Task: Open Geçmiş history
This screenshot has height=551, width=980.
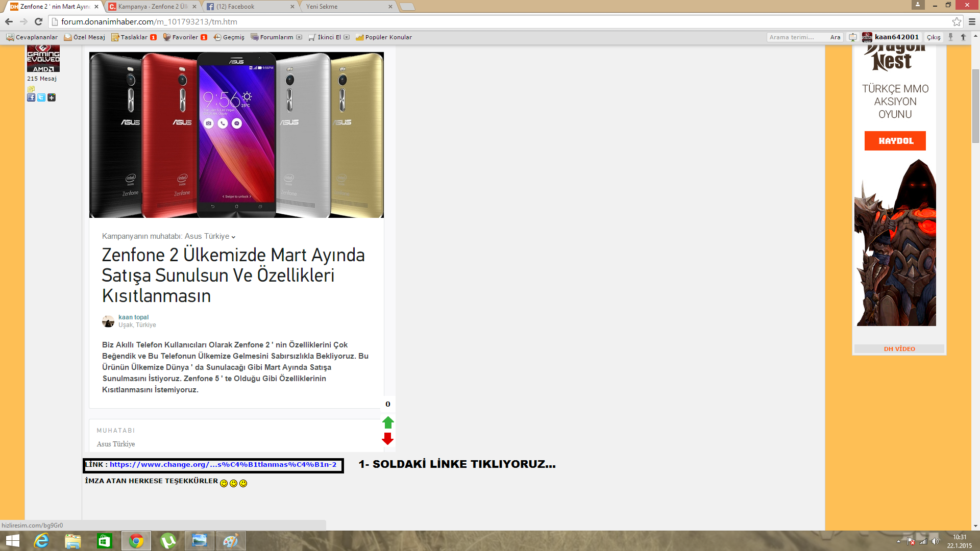Action: (x=229, y=37)
